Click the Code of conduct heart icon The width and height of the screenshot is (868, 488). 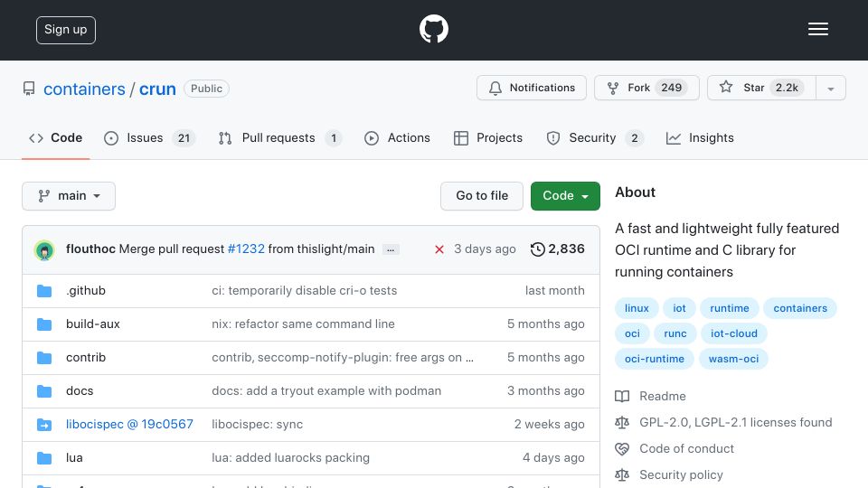coord(622,449)
